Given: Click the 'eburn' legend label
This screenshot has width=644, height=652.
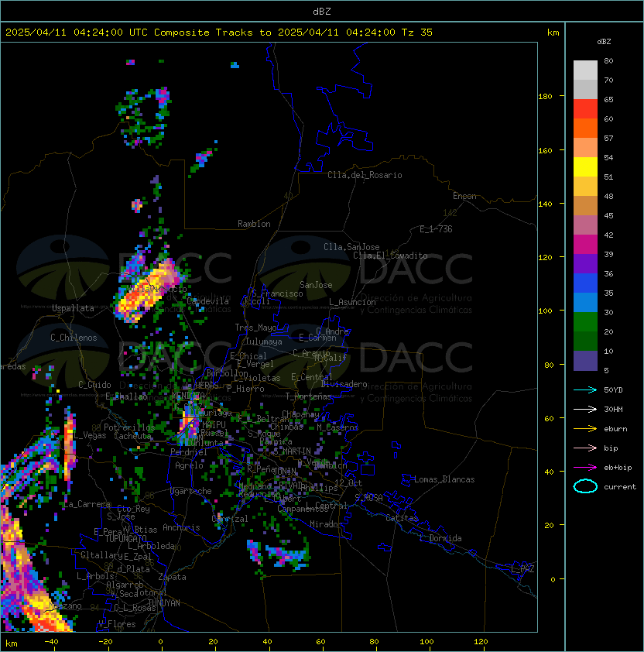Looking at the screenshot, I should tap(615, 429).
